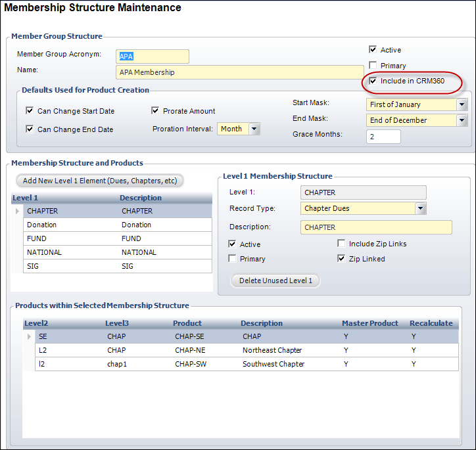Uncheck Zip Linked
The height and width of the screenshot is (450, 476).
pyautogui.click(x=341, y=258)
